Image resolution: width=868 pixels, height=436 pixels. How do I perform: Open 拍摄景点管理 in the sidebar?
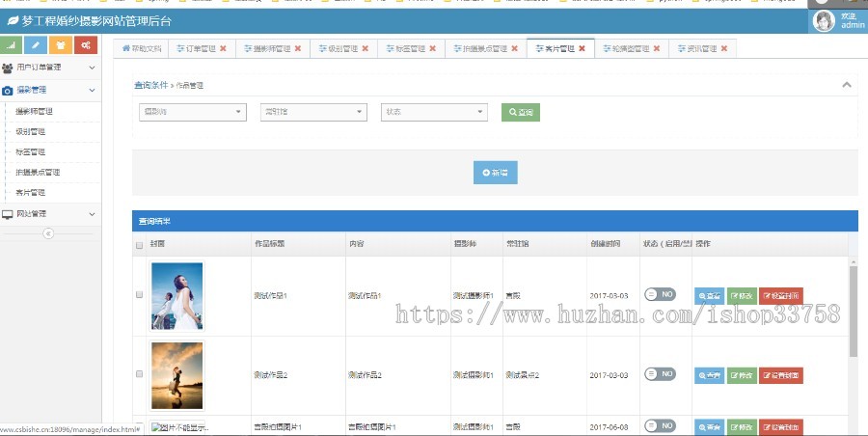pos(38,173)
